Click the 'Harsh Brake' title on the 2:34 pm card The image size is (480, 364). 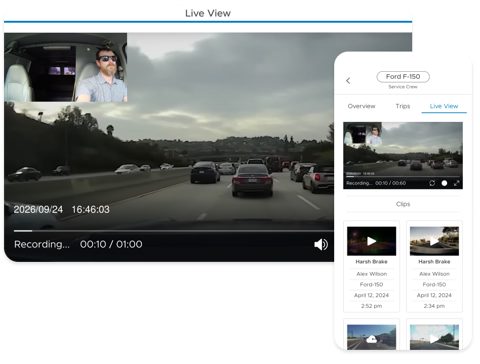click(x=434, y=262)
